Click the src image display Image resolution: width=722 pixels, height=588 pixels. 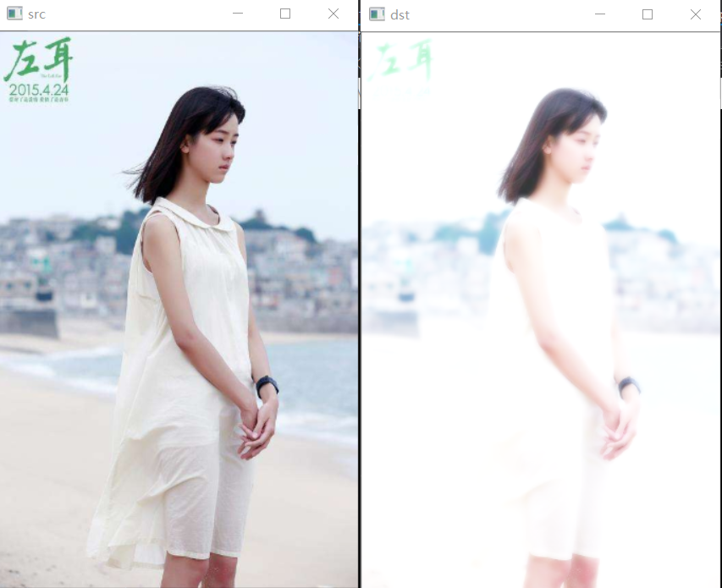(x=179, y=310)
